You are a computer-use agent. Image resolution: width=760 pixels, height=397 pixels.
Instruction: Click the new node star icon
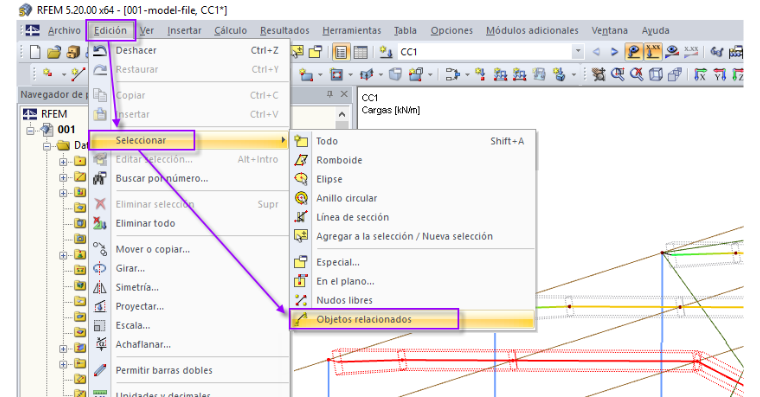pos(48,74)
